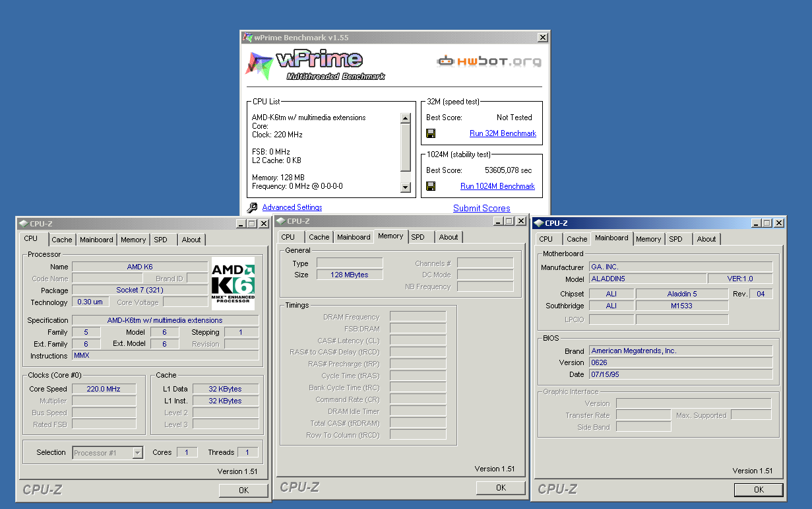This screenshot has width=812, height=509.
Task: Close the right CPU-Z window
Action: click(778, 223)
